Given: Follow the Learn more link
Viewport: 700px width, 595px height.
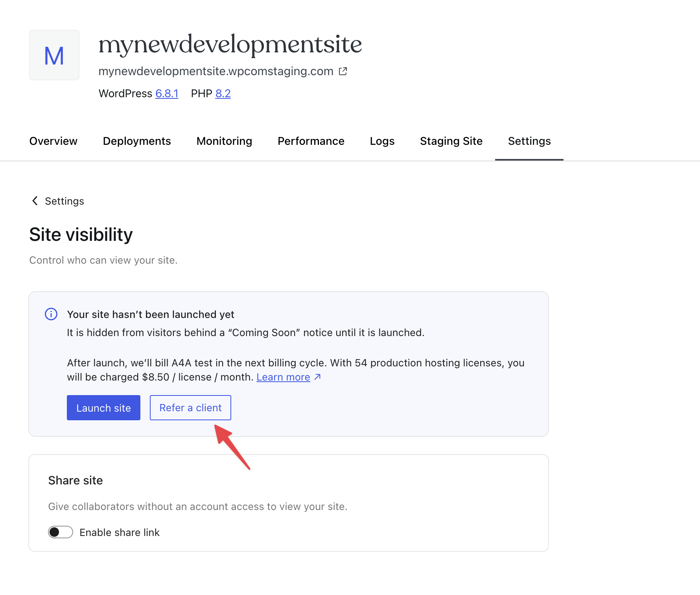Looking at the screenshot, I should [283, 377].
